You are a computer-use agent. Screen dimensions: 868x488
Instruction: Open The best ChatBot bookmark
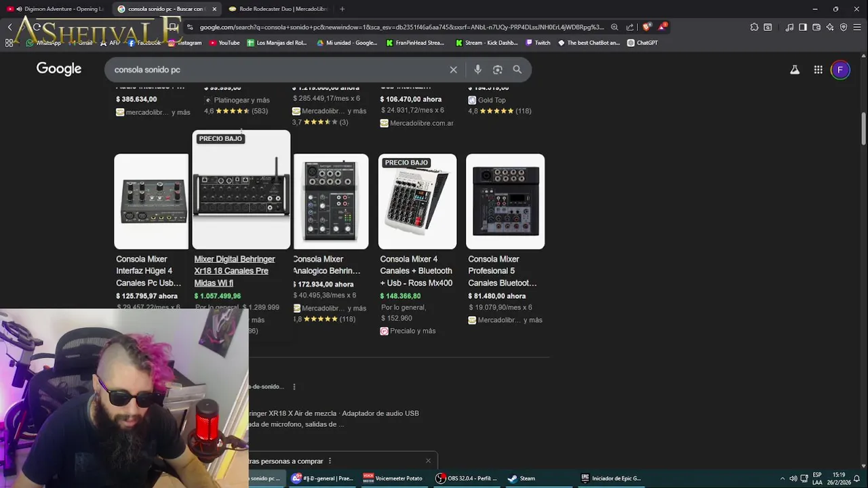[x=589, y=43]
